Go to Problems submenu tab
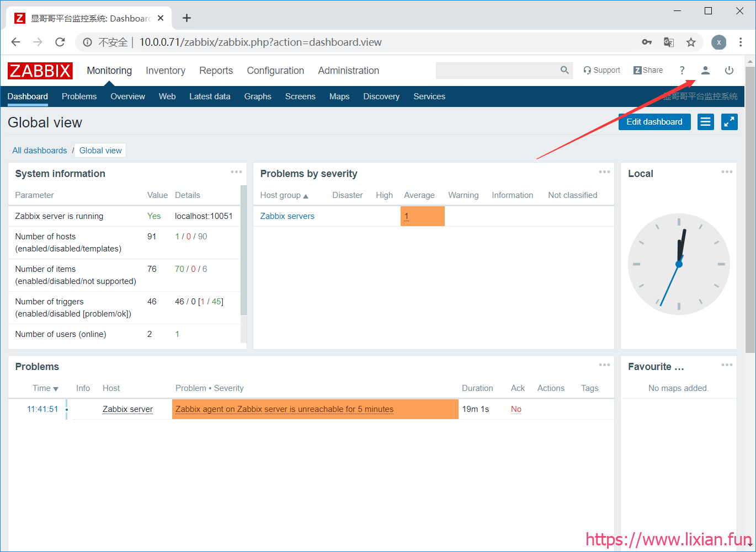The width and height of the screenshot is (756, 552). pos(79,97)
